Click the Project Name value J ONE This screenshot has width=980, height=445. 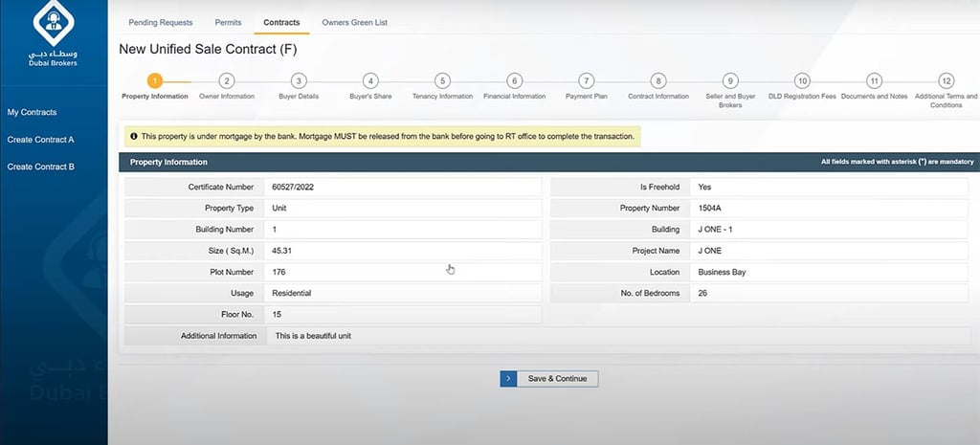[709, 251]
